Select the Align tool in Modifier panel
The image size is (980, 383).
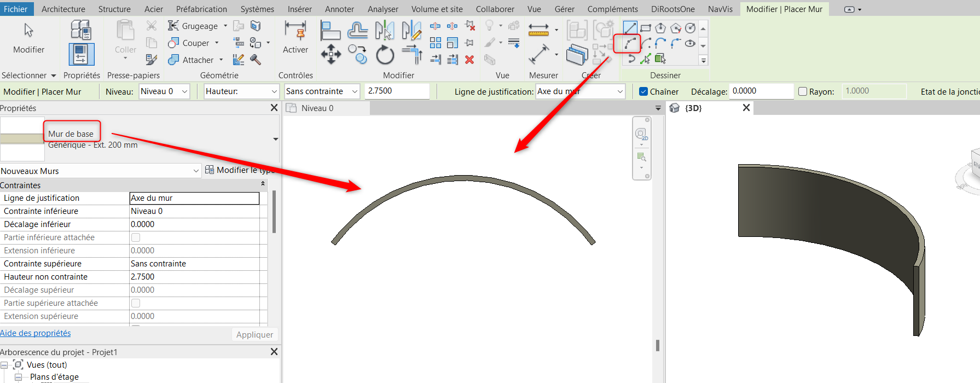(330, 30)
